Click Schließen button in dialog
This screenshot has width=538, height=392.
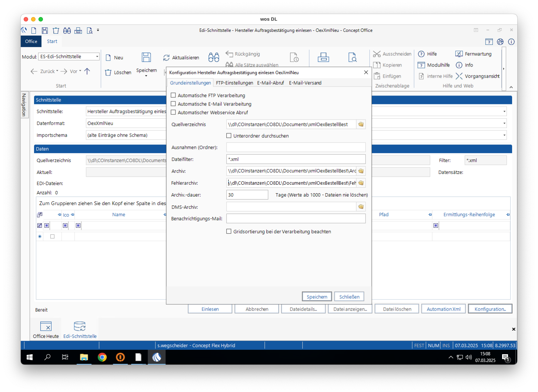click(x=349, y=296)
